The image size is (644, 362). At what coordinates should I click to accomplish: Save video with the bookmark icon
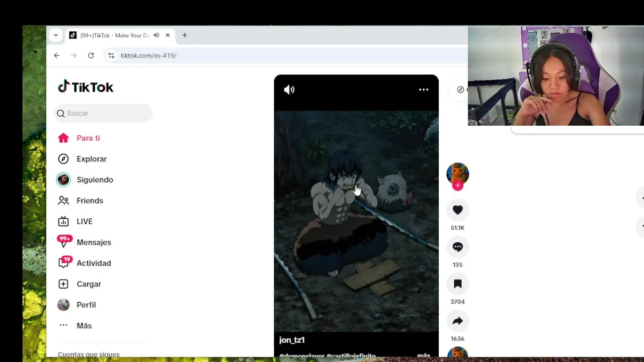pyautogui.click(x=457, y=284)
